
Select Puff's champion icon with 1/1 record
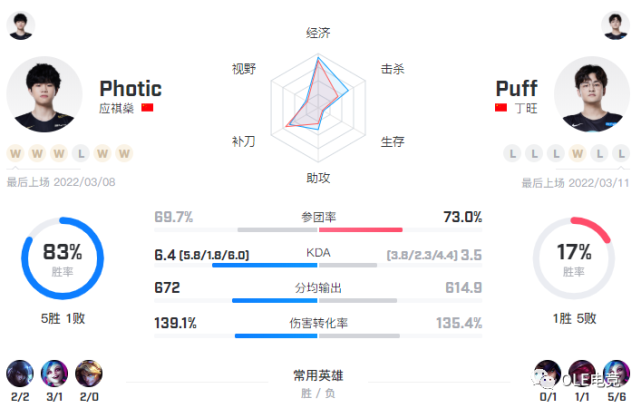pos(582,373)
